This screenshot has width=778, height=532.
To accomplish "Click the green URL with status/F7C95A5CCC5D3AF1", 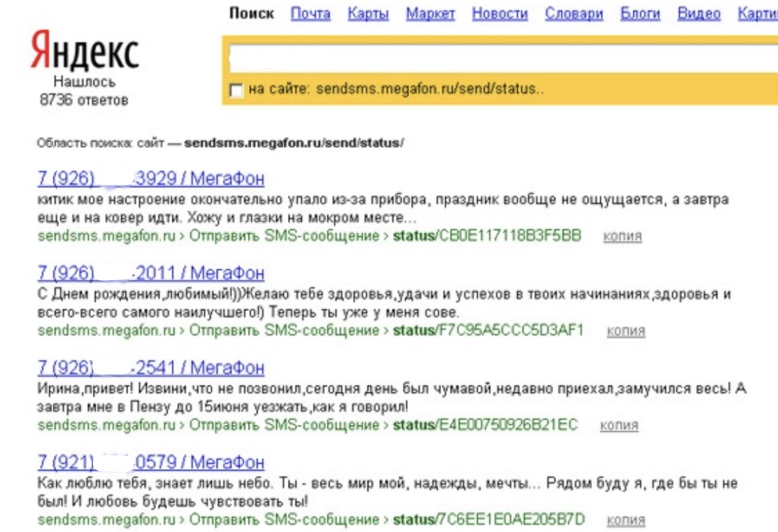I will click(x=311, y=330).
